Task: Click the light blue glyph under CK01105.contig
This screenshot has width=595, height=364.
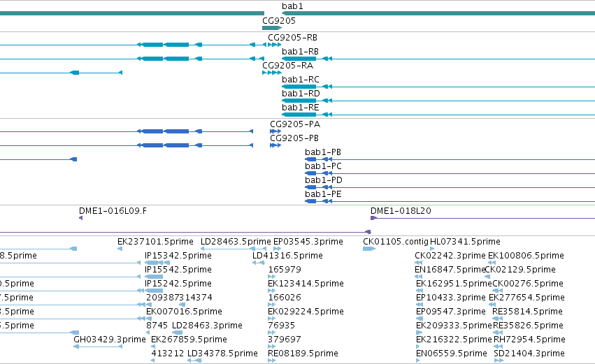Action: [x=369, y=249]
